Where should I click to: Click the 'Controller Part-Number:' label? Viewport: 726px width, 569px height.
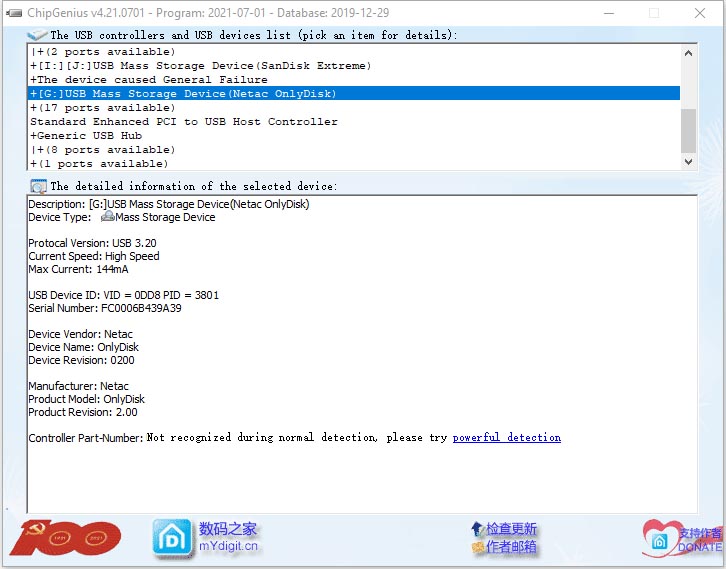coord(86,438)
